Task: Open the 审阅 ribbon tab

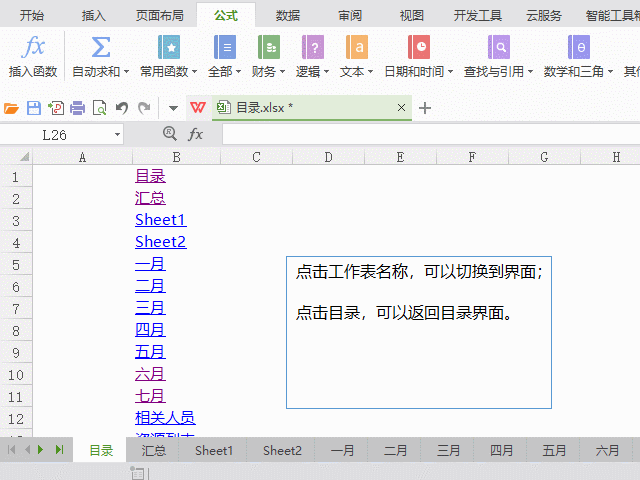Action: click(x=350, y=15)
